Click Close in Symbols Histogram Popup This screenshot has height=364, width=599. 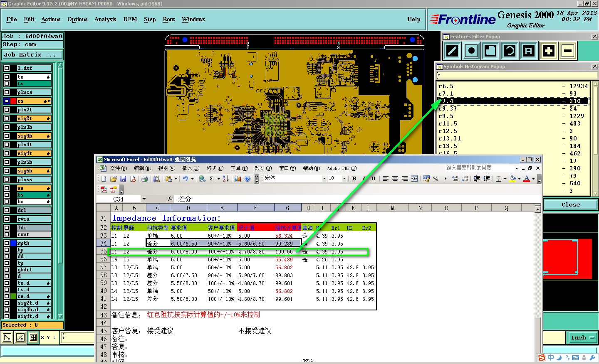tap(570, 204)
